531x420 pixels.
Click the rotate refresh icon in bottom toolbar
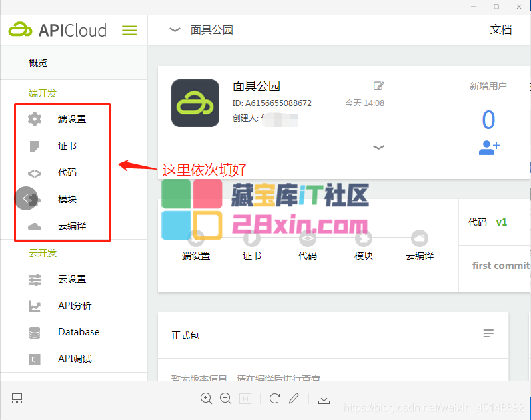click(x=274, y=399)
